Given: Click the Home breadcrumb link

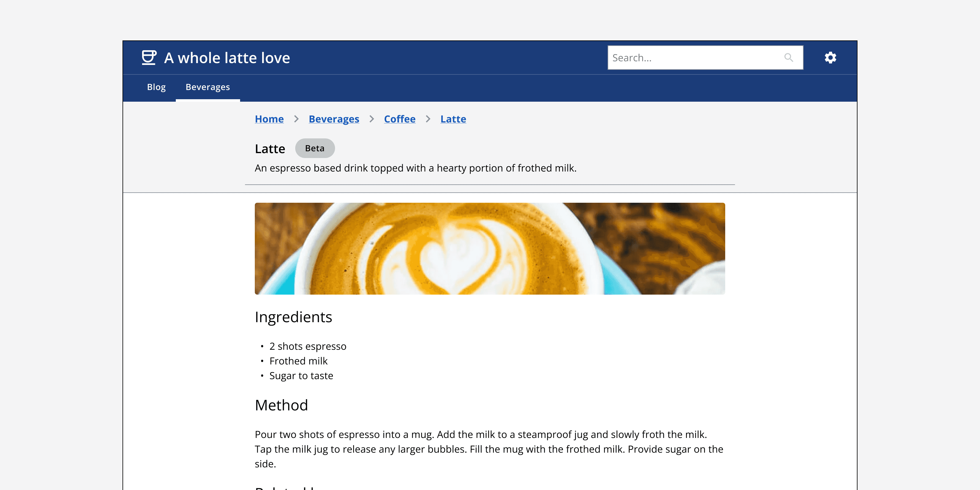Looking at the screenshot, I should (269, 119).
